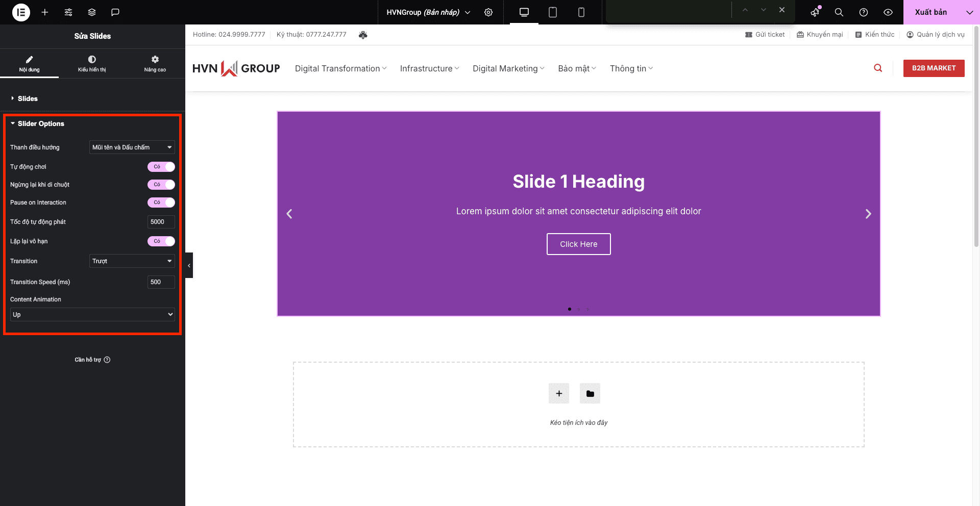Click the Click Here slide button
980x506 pixels.
[578, 244]
